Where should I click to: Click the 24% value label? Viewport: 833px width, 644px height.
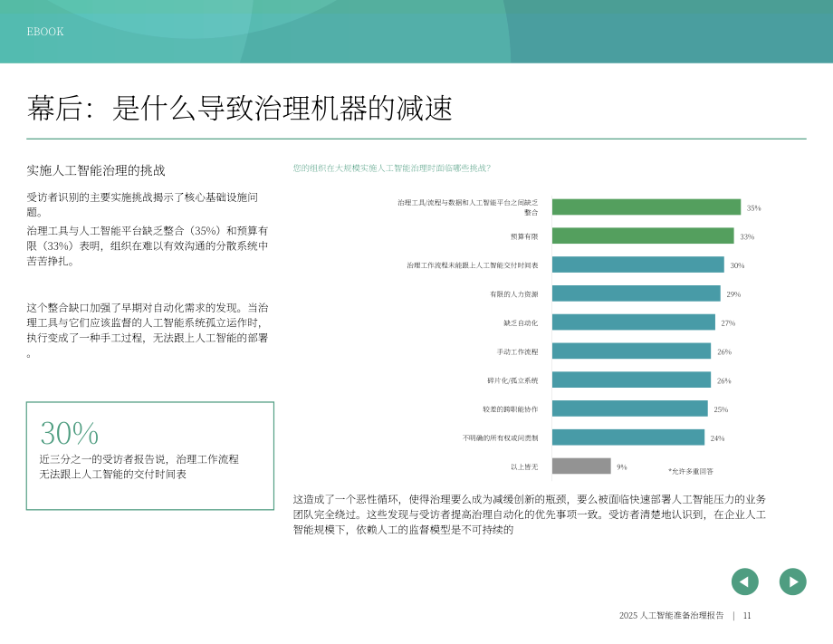coord(717,437)
